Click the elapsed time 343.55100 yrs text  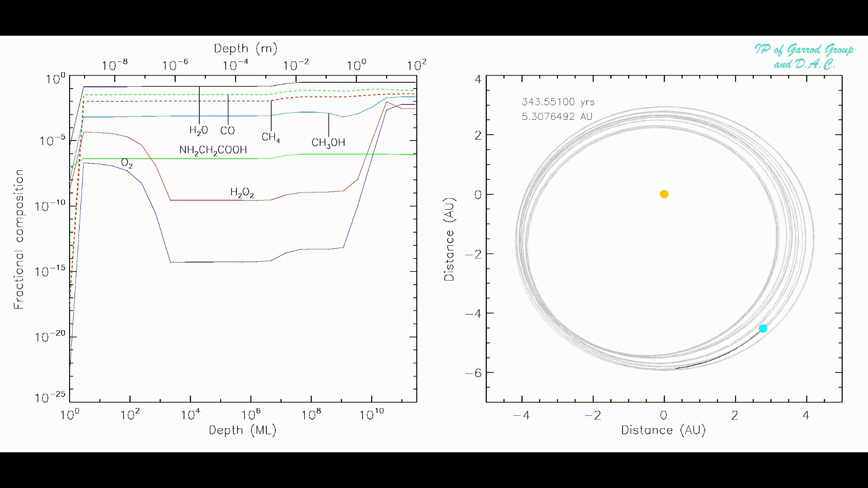pos(558,102)
